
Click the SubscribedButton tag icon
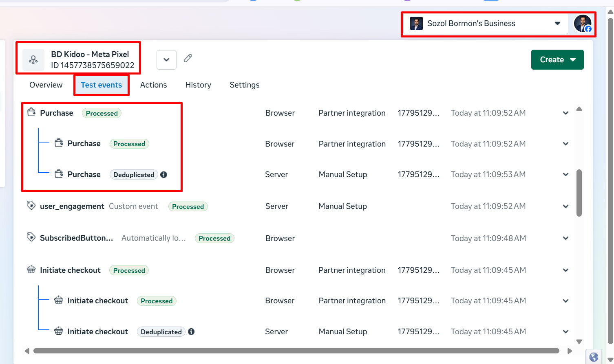point(31,237)
